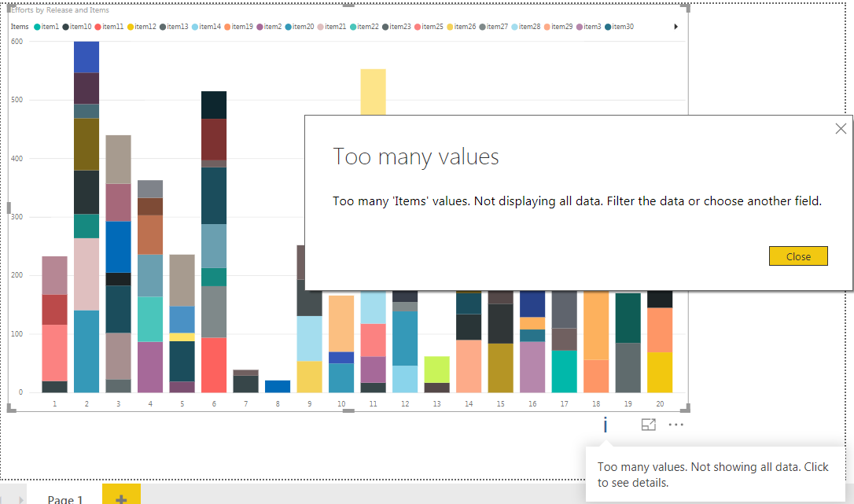Click item29 legend entry
The image size is (854, 504).
[x=558, y=27]
